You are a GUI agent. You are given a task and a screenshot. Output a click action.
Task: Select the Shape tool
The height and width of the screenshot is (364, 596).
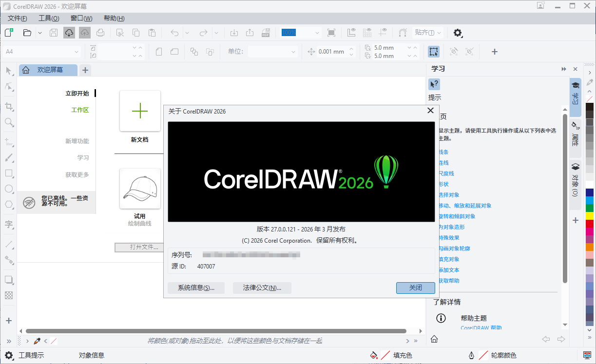tap(9, 87)
